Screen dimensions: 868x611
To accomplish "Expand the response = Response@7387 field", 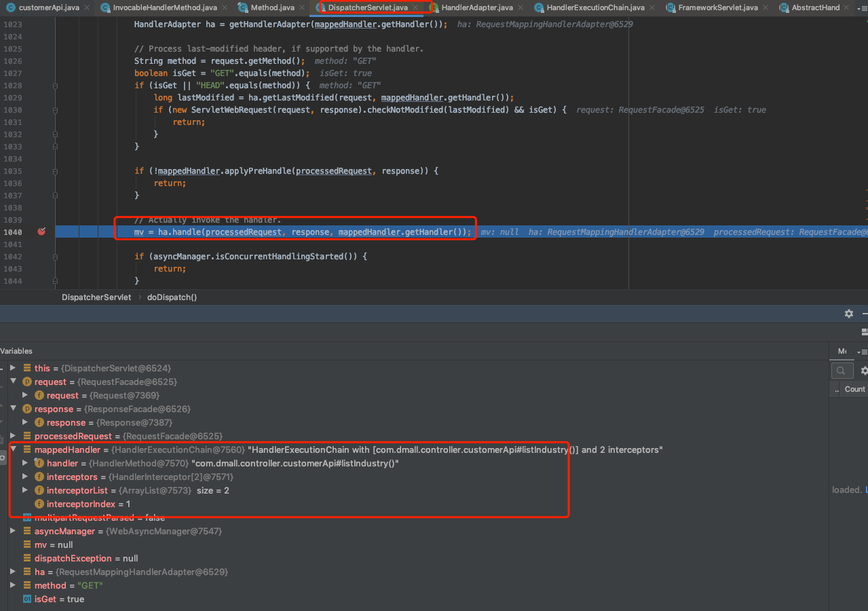I will click(x=25, y=422).
